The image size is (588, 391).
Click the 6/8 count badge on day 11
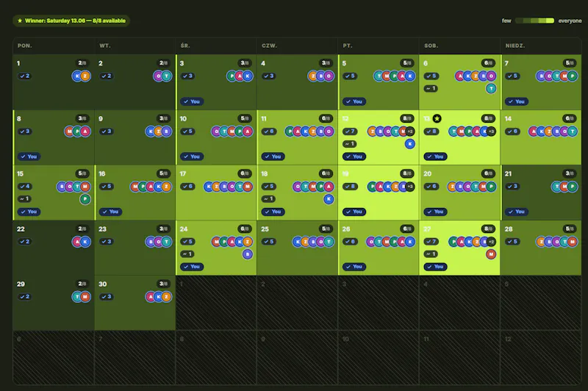(326, 118)
